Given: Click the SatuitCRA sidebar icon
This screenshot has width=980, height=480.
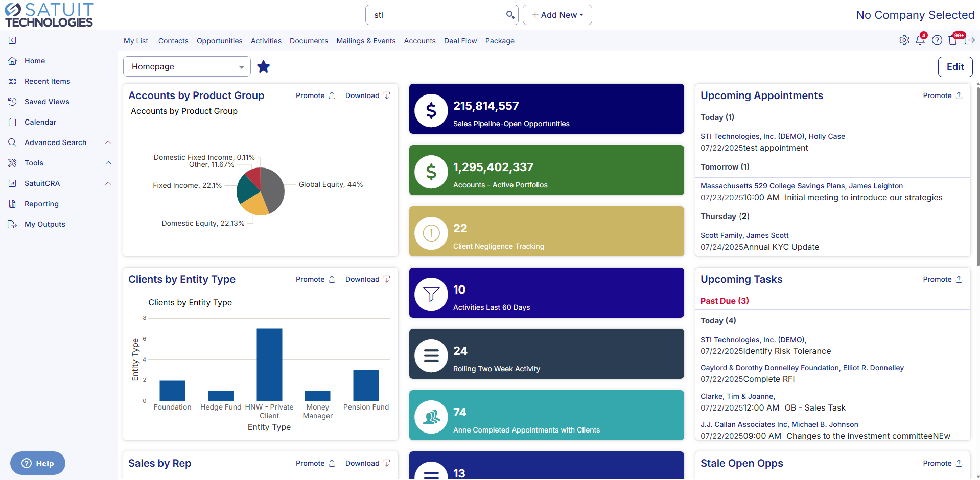Looking at the screenshot, I should (12, 183).
